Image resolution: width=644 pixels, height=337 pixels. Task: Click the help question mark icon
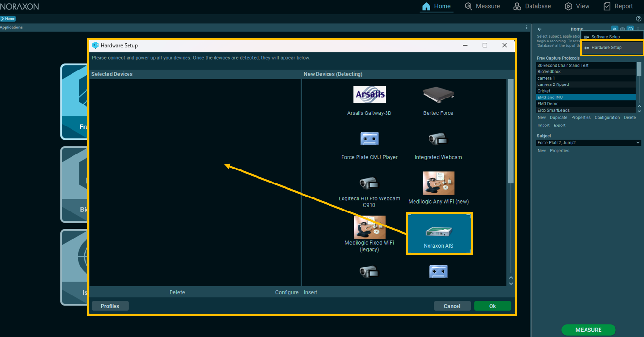pyautogui.click(x=639, y=19)
